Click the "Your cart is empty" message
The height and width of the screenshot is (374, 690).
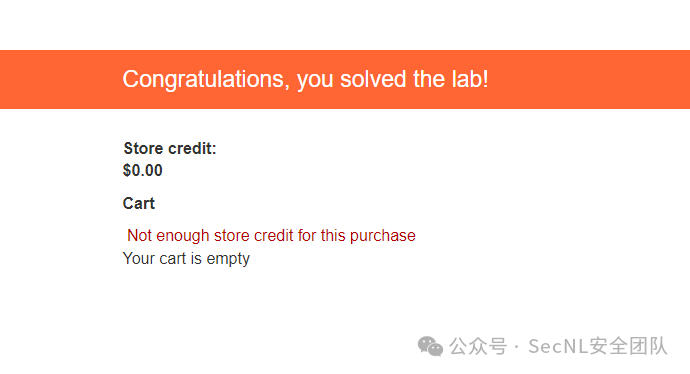[x=186, y=259]
